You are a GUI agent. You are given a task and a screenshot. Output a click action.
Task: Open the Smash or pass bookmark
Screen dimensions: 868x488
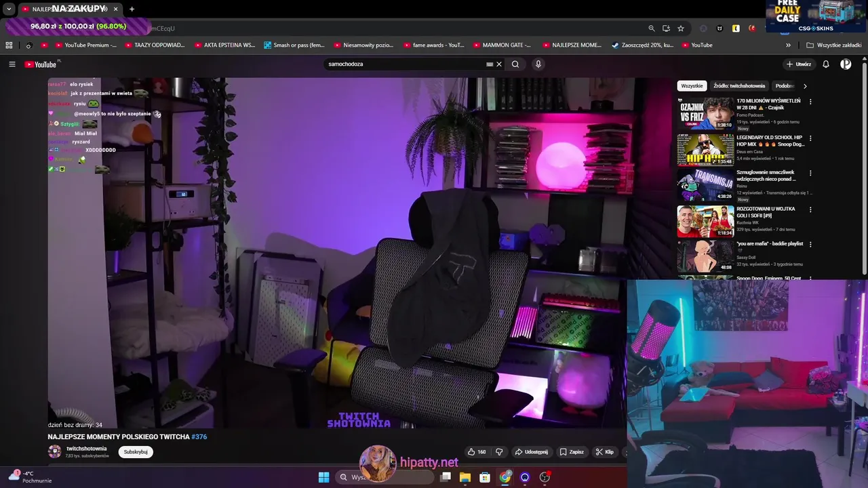[x=294, y=45]
